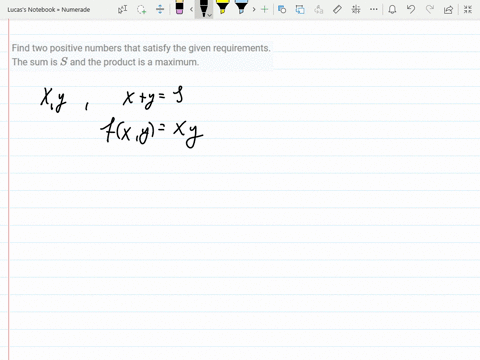
Task: Click the Lucas's Notebook » Numerade title
Action: coord(49,10)
